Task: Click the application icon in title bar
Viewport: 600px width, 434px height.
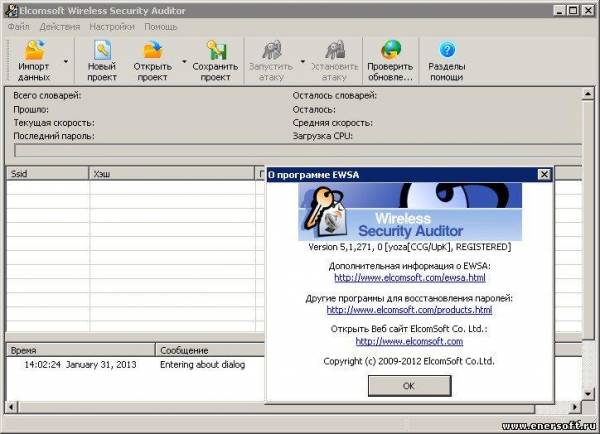Action: (x=11, y=10)
